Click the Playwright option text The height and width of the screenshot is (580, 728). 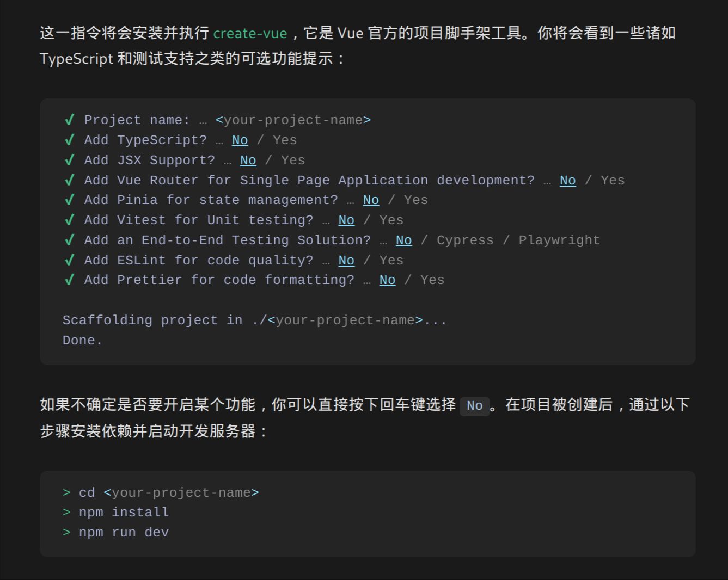pyautogui.click(x=559, y=240)
